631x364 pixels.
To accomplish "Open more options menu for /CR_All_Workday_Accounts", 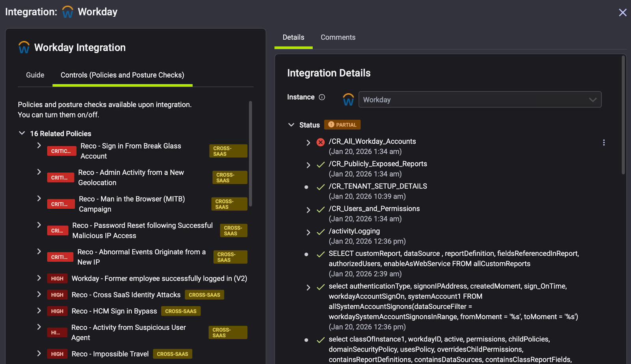I will [x=604, y=142].
